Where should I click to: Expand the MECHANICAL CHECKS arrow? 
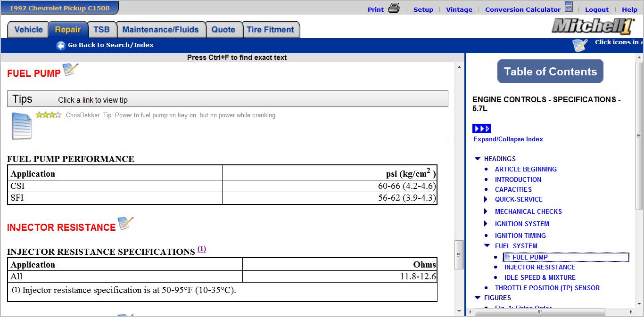click(x=486, y=211)
